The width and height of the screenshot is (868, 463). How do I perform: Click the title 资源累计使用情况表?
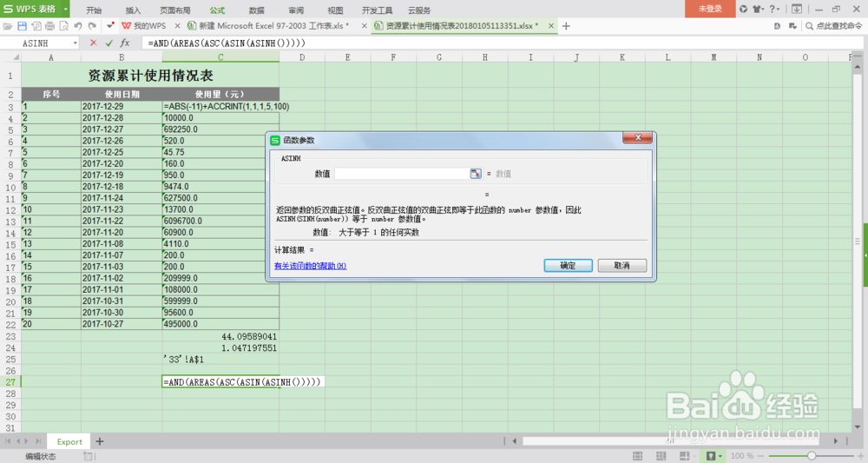(150, 76)
